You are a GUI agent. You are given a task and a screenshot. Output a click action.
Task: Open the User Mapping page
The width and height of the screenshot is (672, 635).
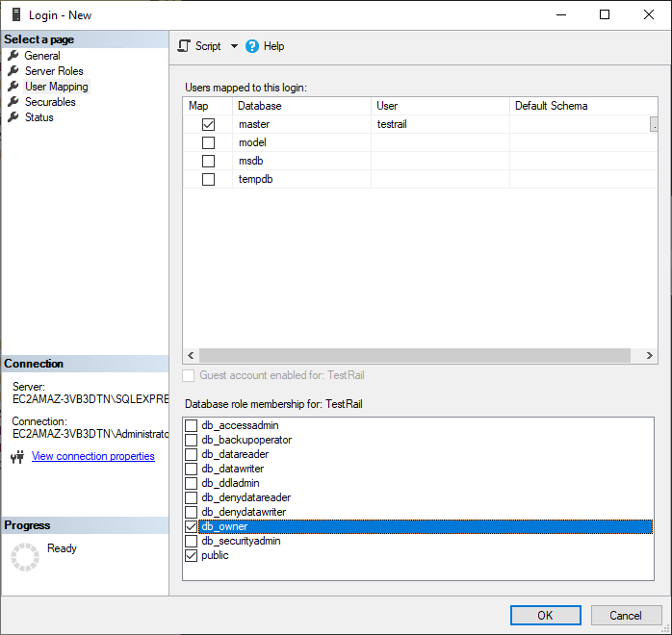(56, 87)
